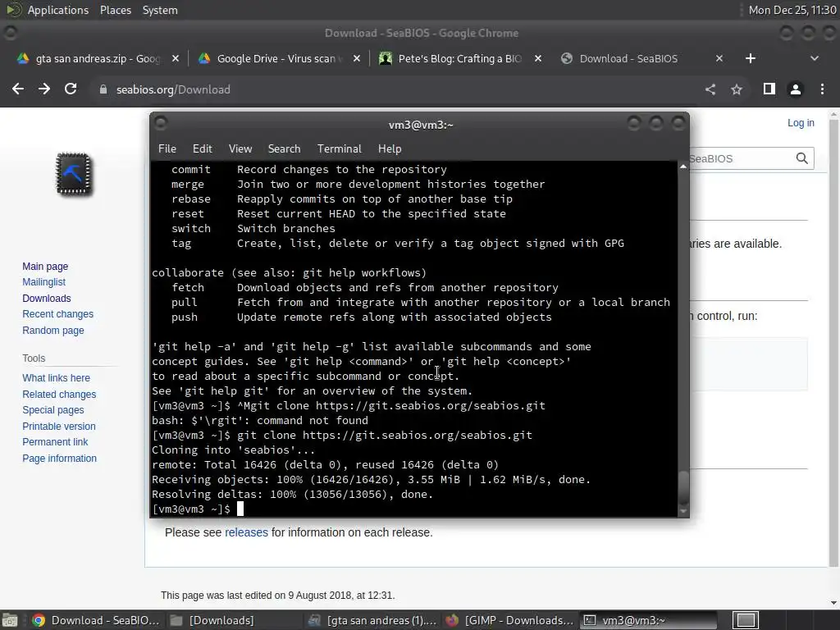The height and width of the screenshot is (630, 840).
Task: Open Permanent link in sidebar
Action: click(x=55, y=442)
